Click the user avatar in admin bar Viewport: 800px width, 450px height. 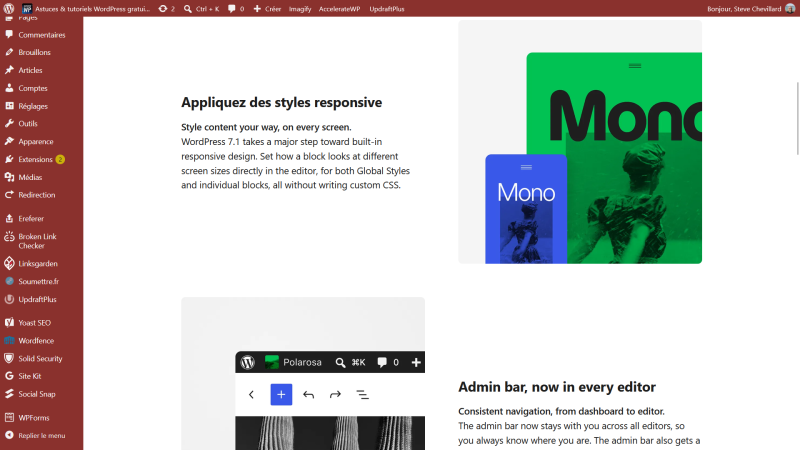790,9
